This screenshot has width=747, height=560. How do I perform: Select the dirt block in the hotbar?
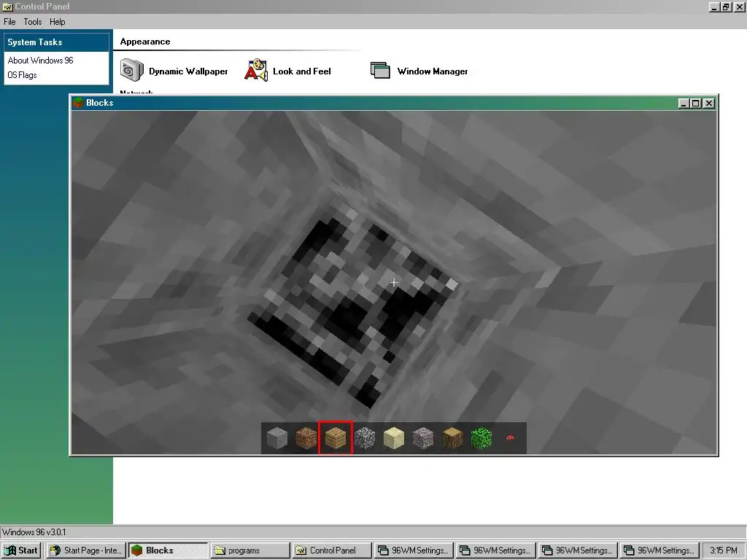(x=306, y=438)
